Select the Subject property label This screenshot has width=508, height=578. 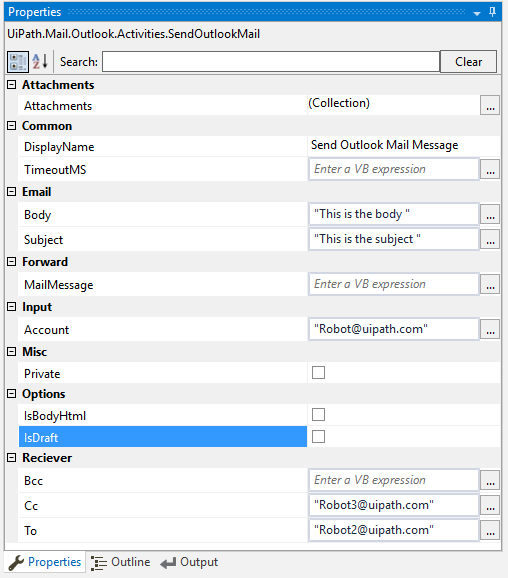coord(44,240)
